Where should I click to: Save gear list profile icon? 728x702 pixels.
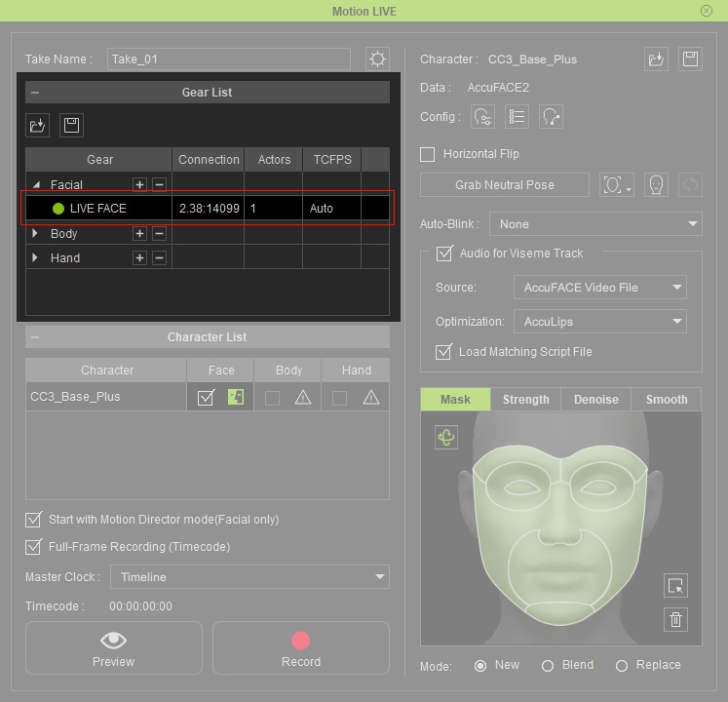point(71,125)
